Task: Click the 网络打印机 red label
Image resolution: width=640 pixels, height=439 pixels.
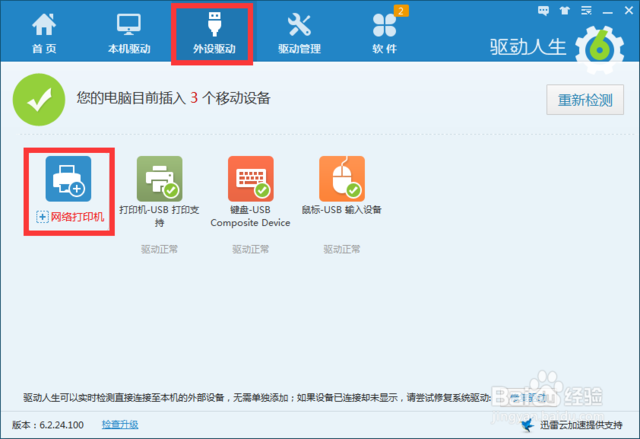Action: pyautogui.click(x=77, y=217)
